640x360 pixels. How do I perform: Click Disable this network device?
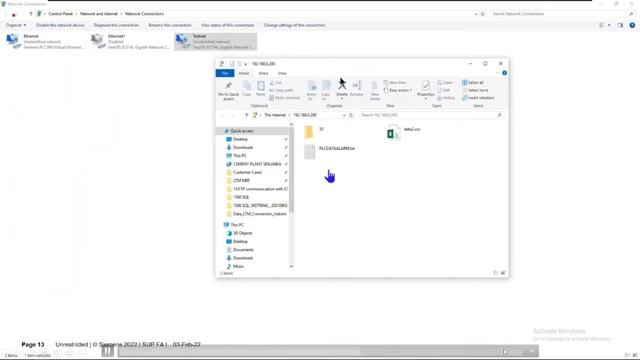[60, 25]
